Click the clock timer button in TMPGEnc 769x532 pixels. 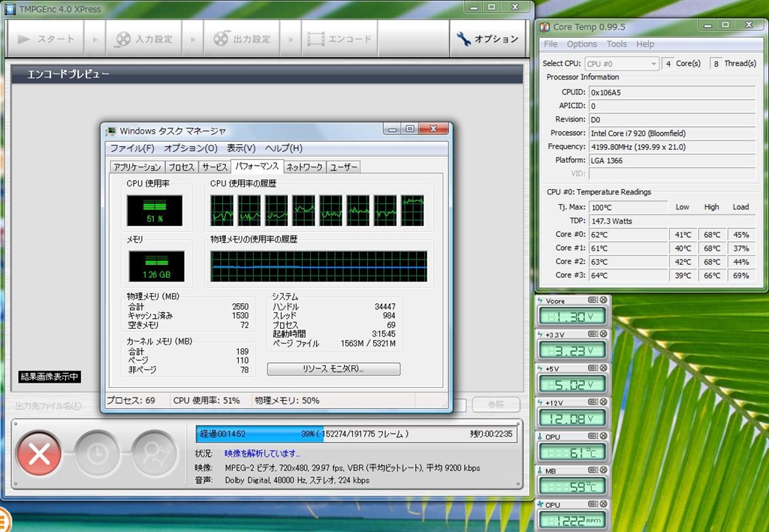click(x=97, y=454)
